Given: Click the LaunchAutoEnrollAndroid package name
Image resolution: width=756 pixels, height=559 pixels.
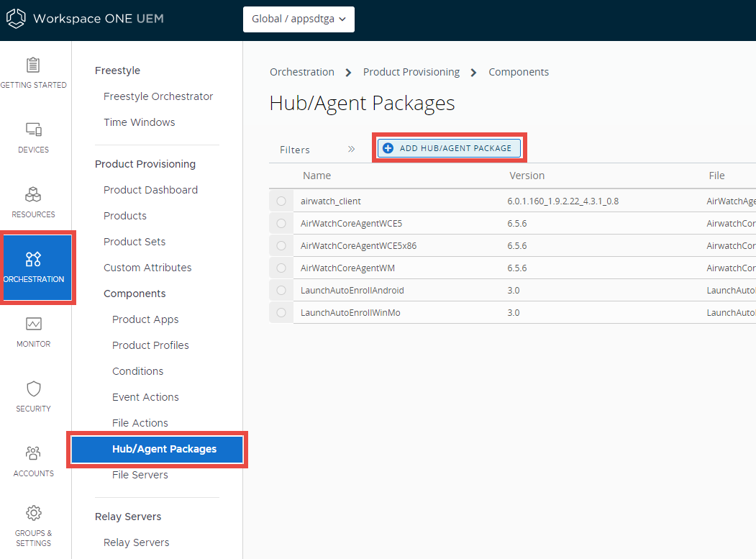Looking at the screenshot, I should (x=352, y=291).
